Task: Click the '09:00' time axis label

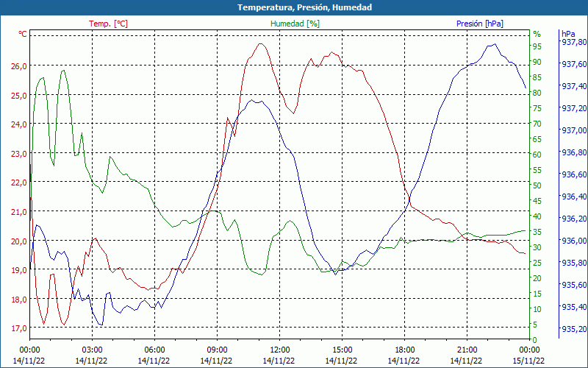Action: click(x=217, y=350)
